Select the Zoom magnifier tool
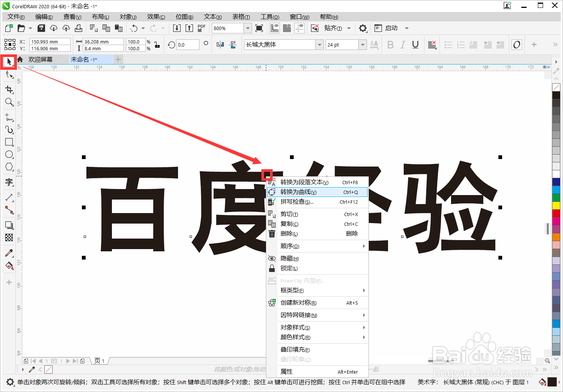Screen dimensions: 563x392 pyautogui.click(x=9, y=102)
